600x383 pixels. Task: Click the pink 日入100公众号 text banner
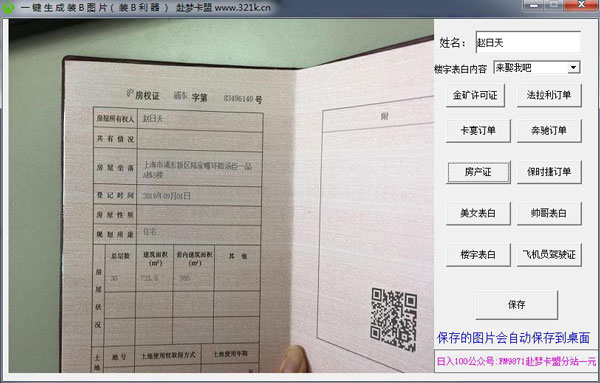[x=516, y=361]
